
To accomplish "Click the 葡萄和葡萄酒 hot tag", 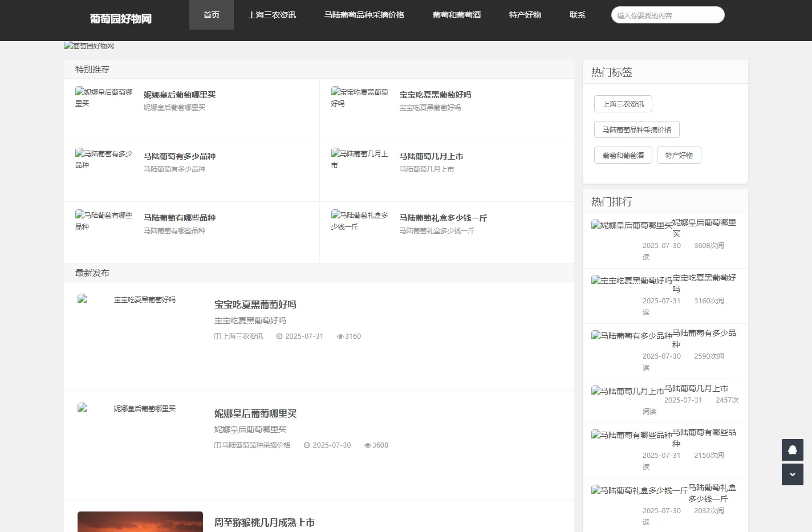I will pyautogui.click(x=623, y=155).
